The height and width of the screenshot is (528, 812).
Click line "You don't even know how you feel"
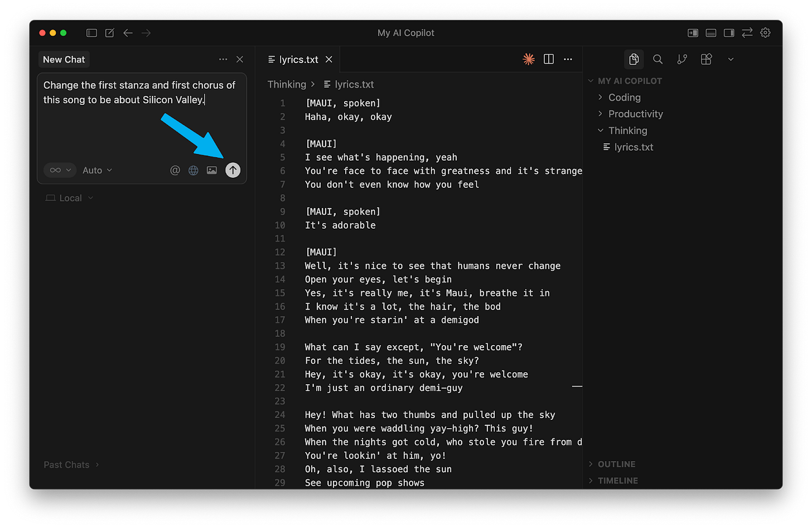(392, 185)
